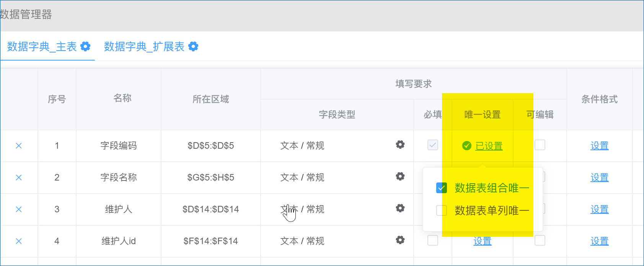
Task: Open 条件格式 设置 for 维护人 row
Action: [600, 209]
